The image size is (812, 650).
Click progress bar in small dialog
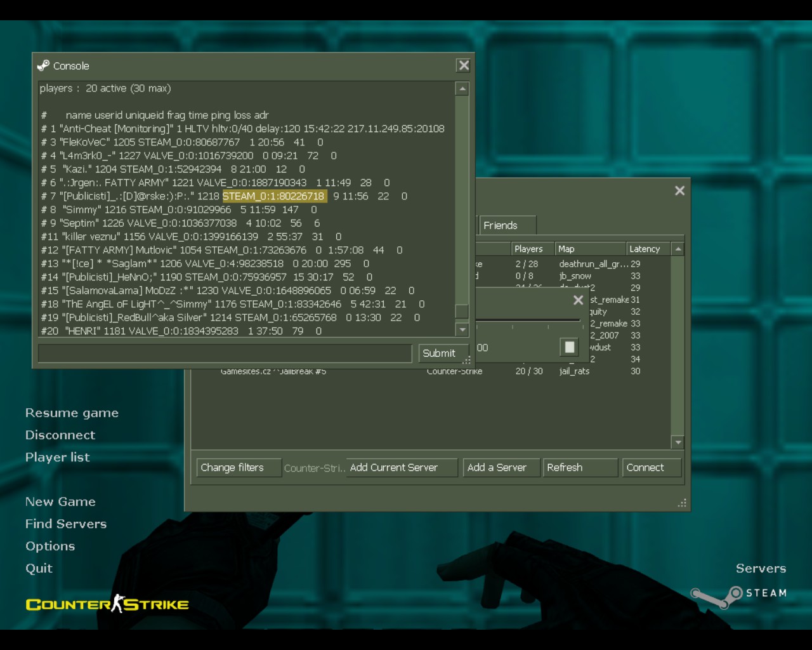point(528,319)
